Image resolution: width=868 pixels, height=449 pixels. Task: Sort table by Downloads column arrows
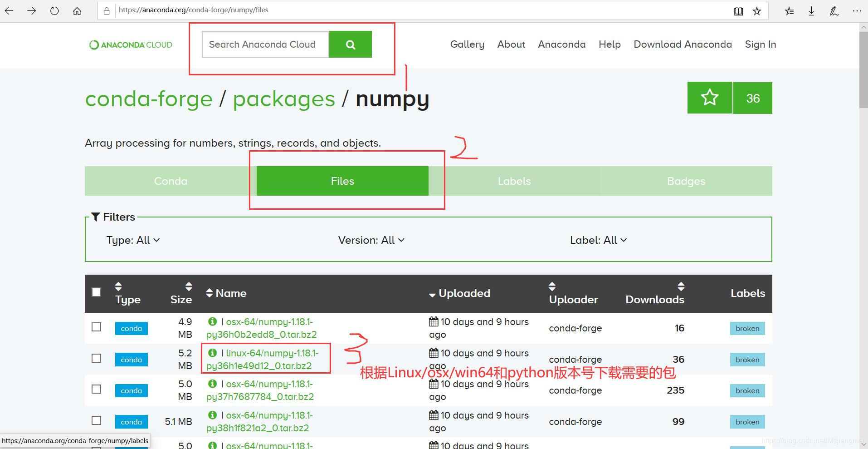[681, 286]
